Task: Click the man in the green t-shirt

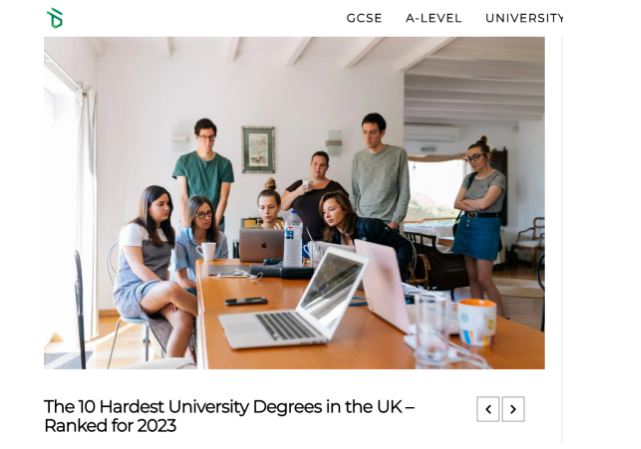Action: pos(204,172)
